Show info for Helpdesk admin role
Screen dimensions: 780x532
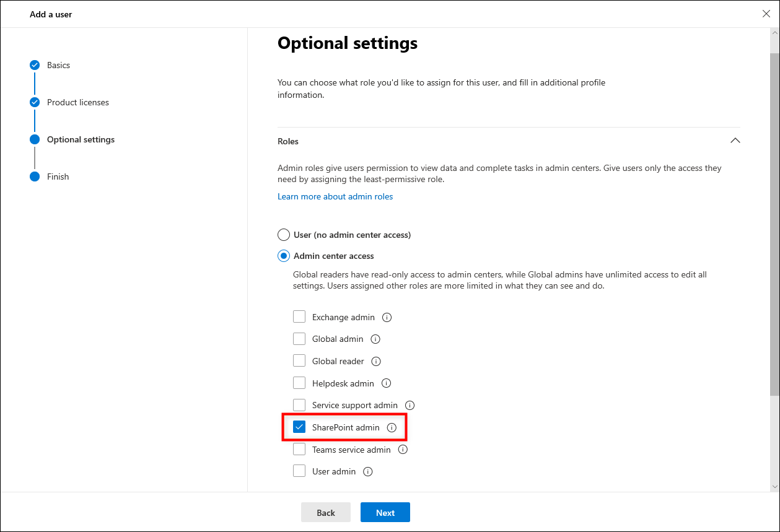pyautogui.click(x=387, y=383)
